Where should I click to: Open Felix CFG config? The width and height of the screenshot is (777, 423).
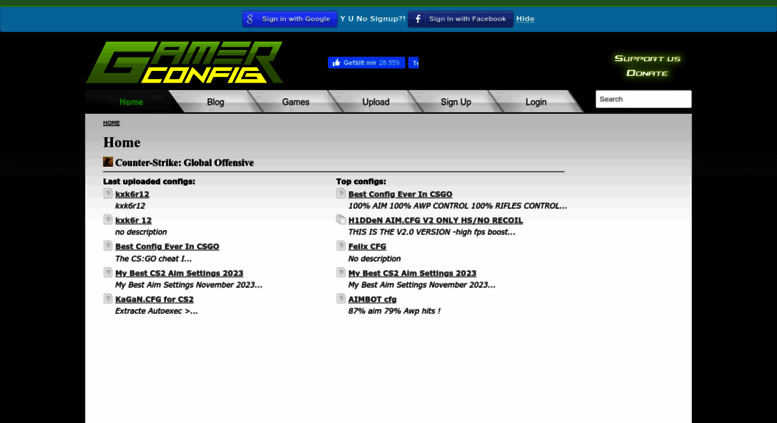coord(367,247)
